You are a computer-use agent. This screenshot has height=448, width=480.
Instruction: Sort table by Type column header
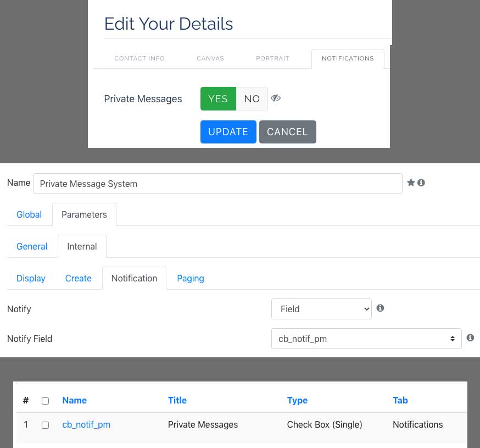point(297,400)
